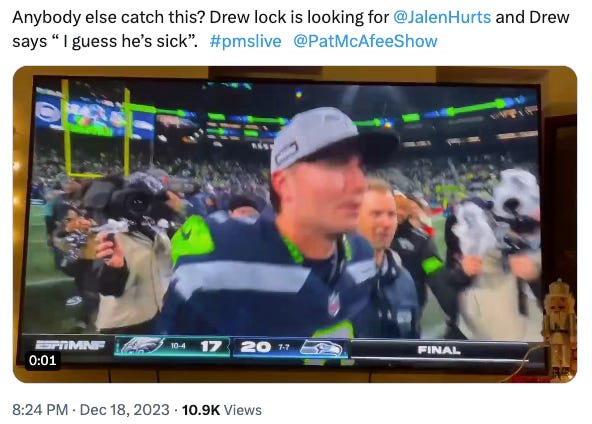Click the 10-4 Eagles record text

pos(177,345)
